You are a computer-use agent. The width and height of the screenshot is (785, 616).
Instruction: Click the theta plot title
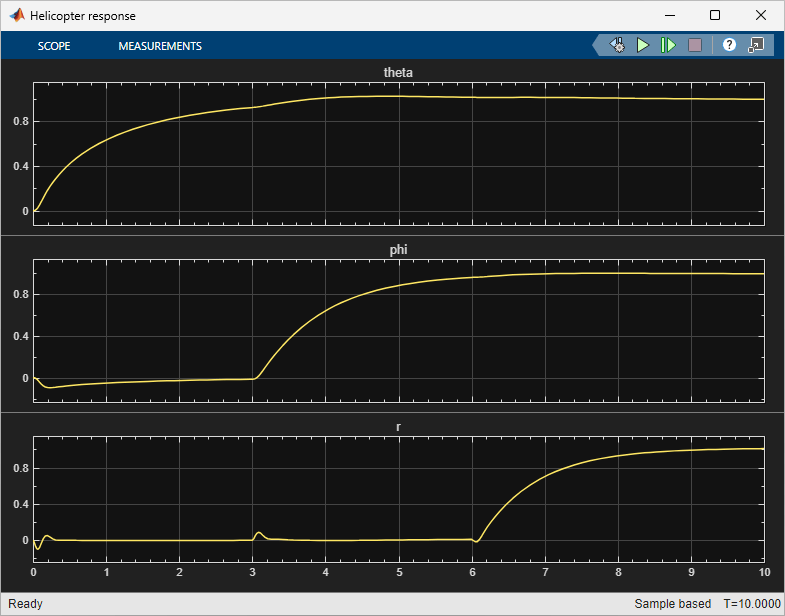[x=398, y=73]
